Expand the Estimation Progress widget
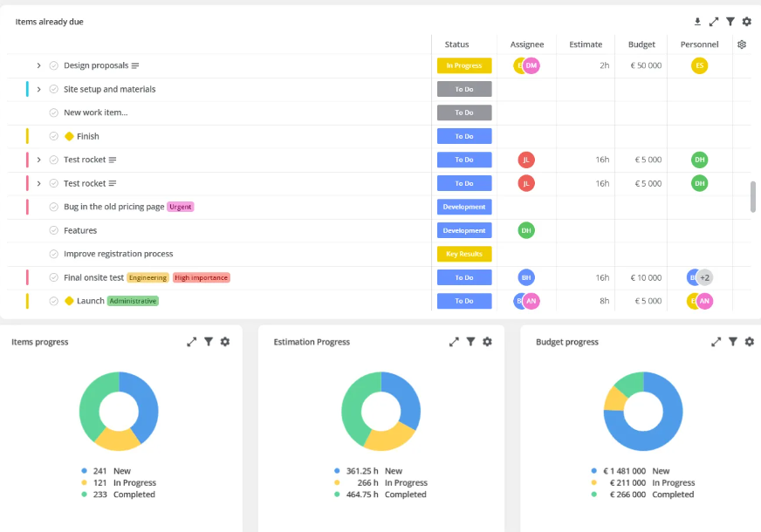This screenshot has width=761, height=532. pyautogui.click(x=454, y=342)
